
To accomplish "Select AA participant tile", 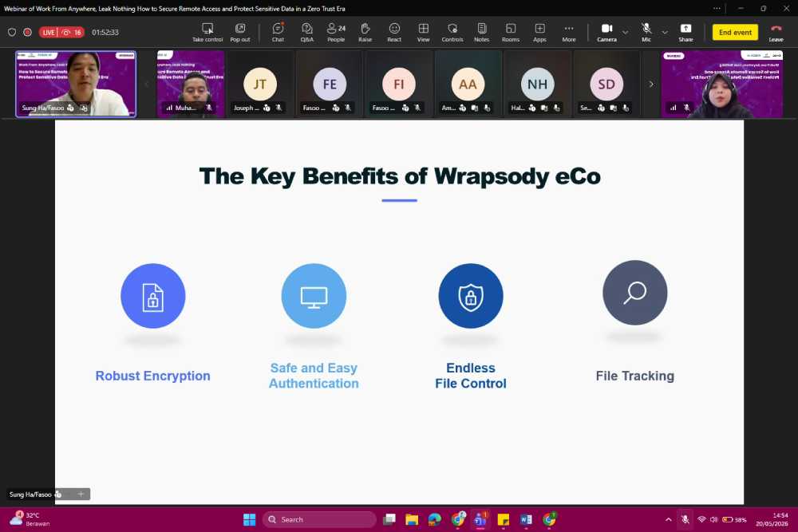I will 468,84.
